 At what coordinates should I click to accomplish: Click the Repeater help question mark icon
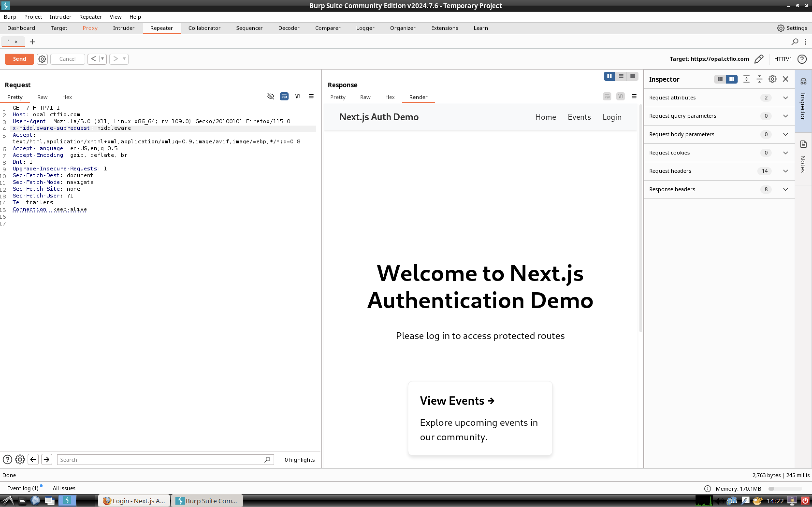click(802, 59)
